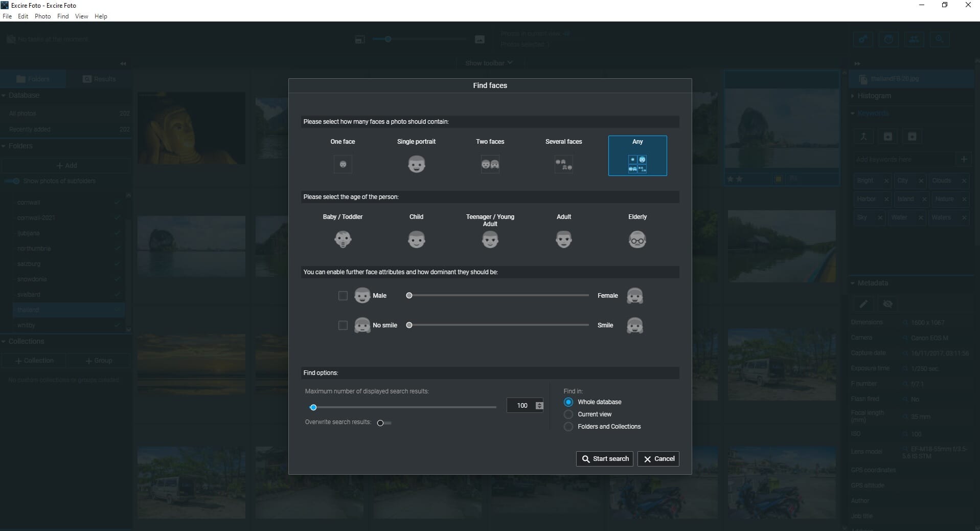Image resolution: width=980 pixels, height=531 pixels.
Task: Select the Whole database radio button
Action: [568, 402]
